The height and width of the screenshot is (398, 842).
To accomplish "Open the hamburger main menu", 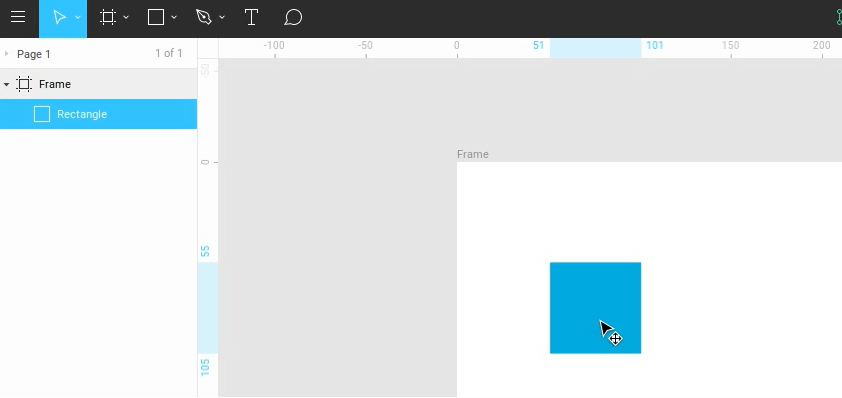I will (x=18, y=17).
